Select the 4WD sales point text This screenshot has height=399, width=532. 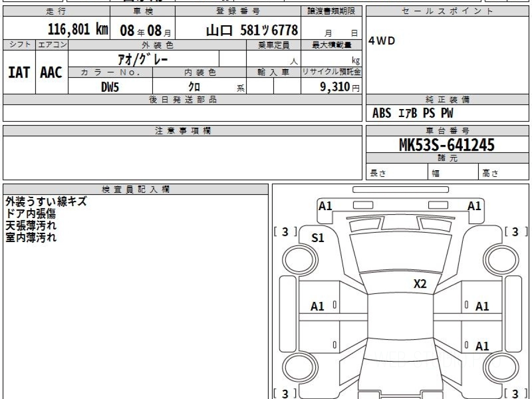point(382,41)
